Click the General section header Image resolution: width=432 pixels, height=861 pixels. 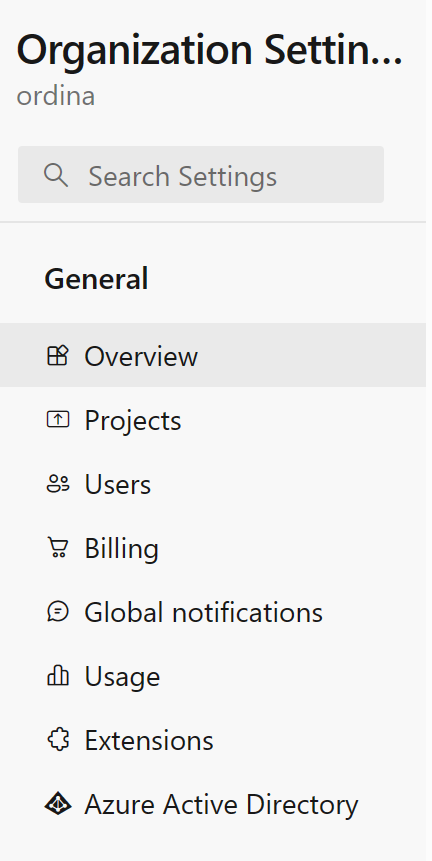tap(96, 278)
